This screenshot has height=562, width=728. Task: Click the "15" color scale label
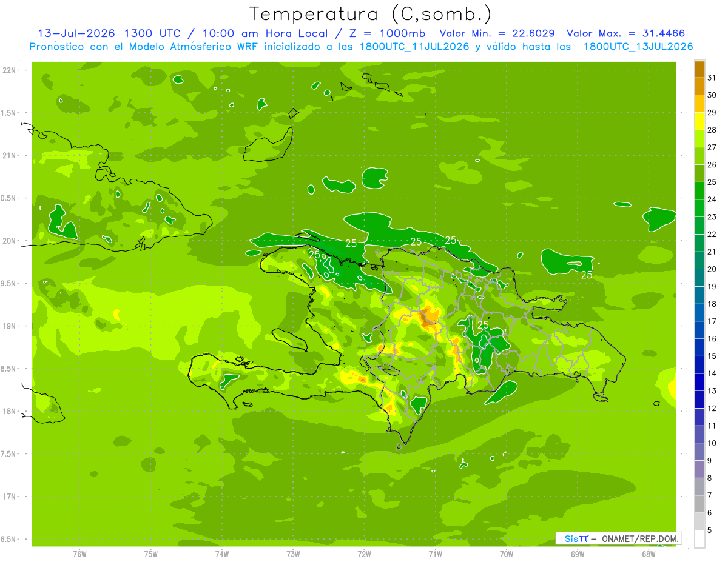(712, 356)
